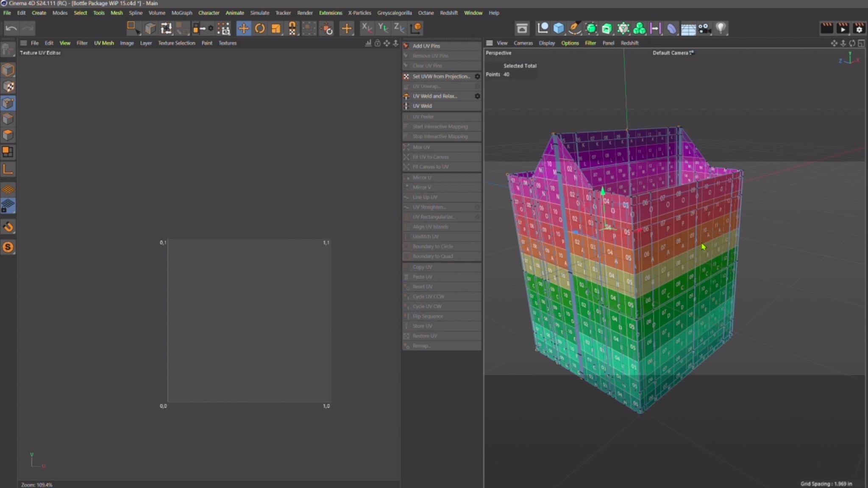Select the Points edit mode in left sidebar
This screenshot has width=868, height=488.
point(8,103)
